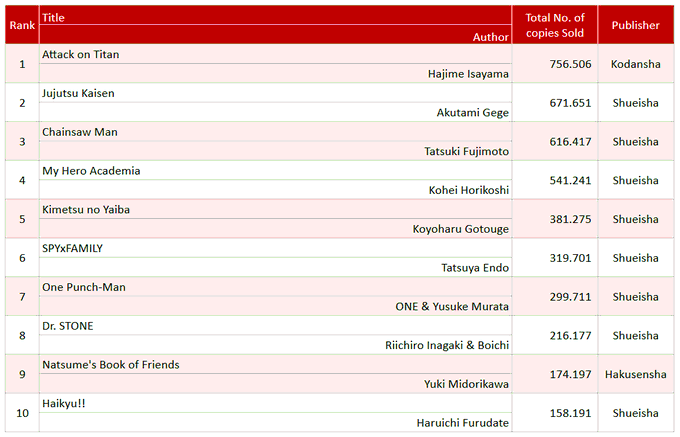Select the One Punch-Man title cell
This screenshot has height=437, width=680.
pos(275,287)
